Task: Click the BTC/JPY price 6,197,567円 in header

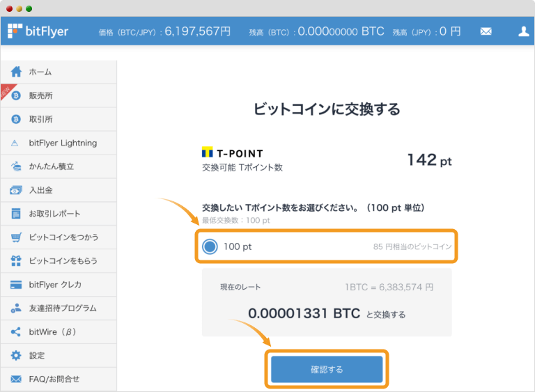Action: [198, 31]
